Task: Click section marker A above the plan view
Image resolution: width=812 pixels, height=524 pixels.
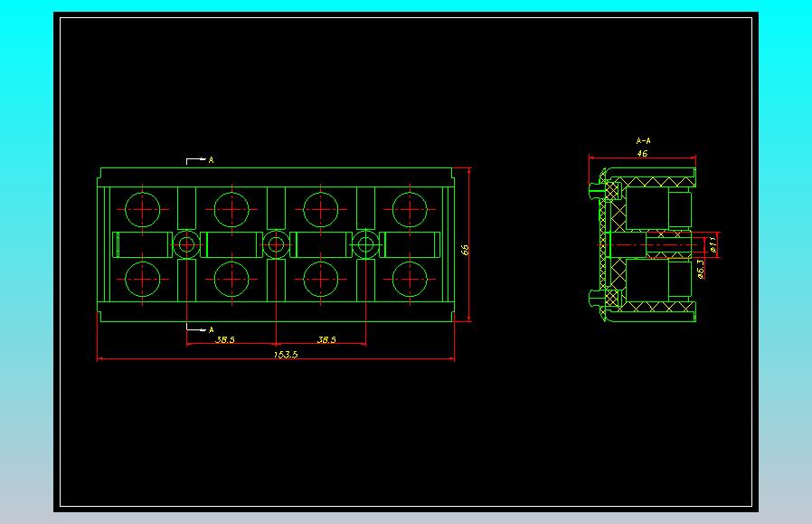Action: 211,160
